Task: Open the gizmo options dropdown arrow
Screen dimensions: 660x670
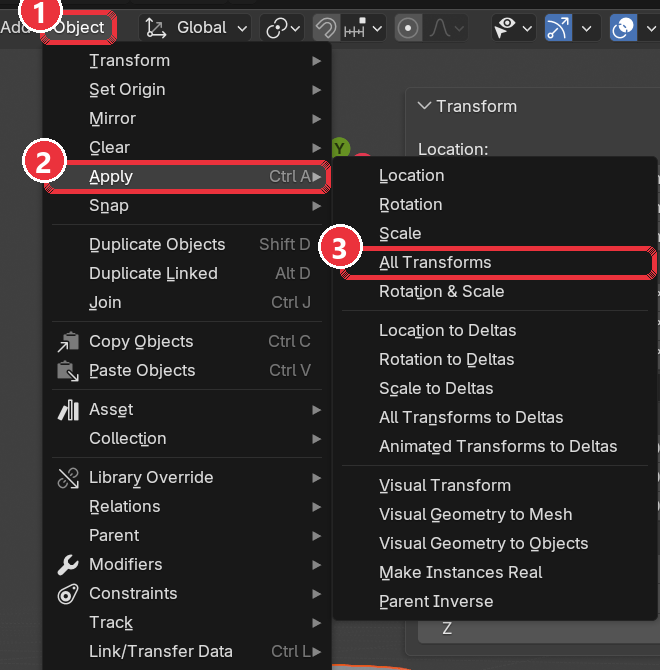Action: click(x=587, y=29)
